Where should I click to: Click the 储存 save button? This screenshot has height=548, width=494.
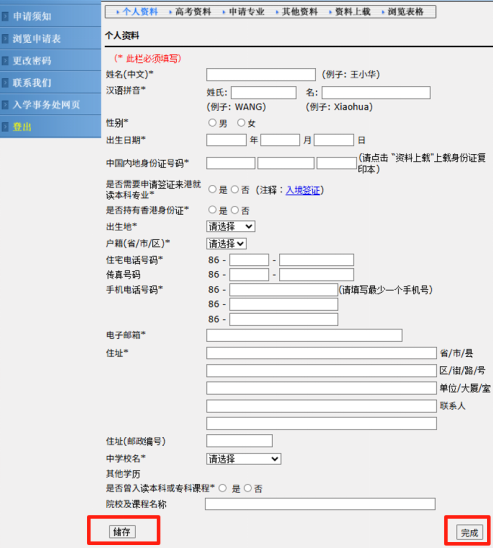(x=122, y=532)
